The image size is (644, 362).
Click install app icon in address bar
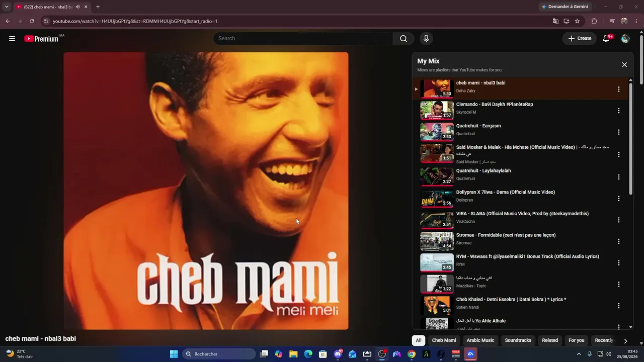tap(567, 21)
